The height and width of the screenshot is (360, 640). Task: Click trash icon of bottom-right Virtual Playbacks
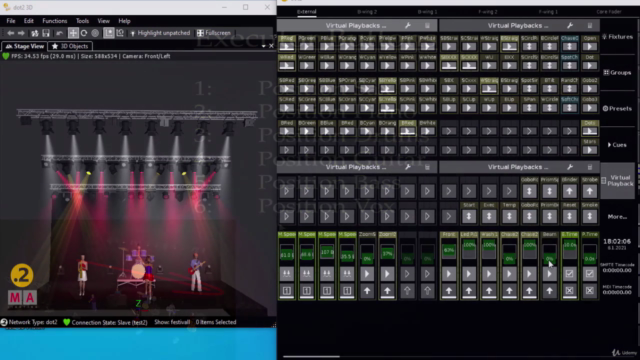tap(590, 167)
